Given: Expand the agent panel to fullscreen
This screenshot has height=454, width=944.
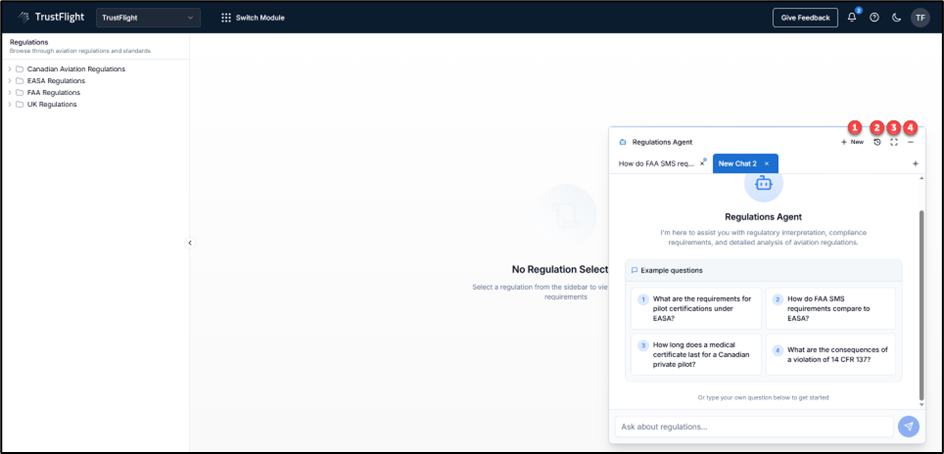Looking at the screenshot, I should (894, 142).
